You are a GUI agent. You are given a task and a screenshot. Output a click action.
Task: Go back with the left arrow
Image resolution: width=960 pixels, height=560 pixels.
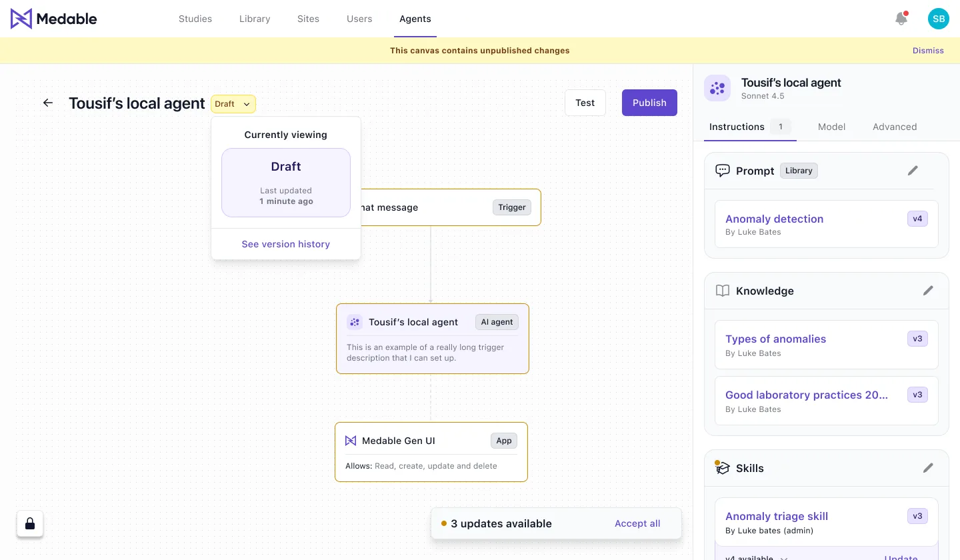coord(48,103)
